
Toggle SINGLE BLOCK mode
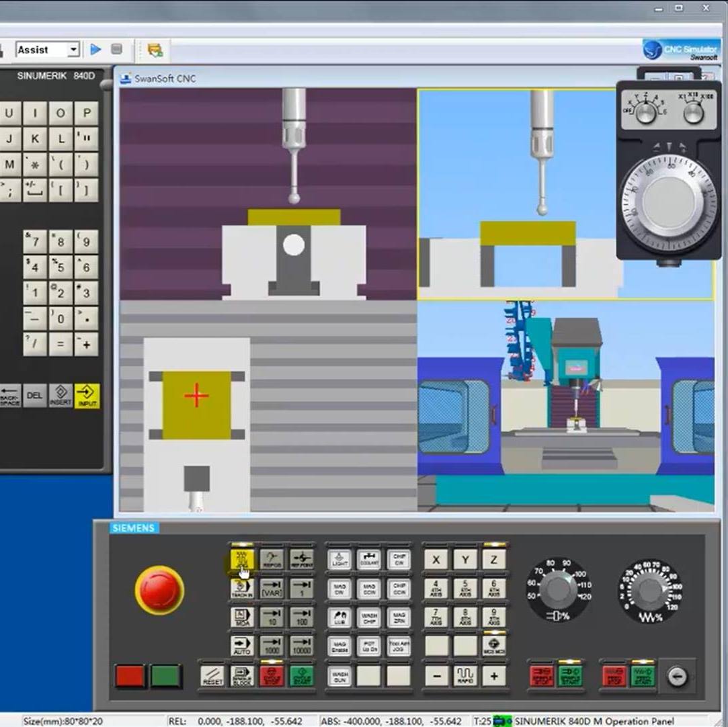(x=242, y=677)
